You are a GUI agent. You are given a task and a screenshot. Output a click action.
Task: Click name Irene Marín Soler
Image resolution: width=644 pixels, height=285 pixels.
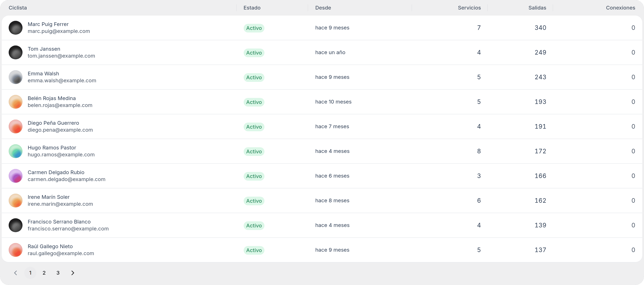(48, 197)
